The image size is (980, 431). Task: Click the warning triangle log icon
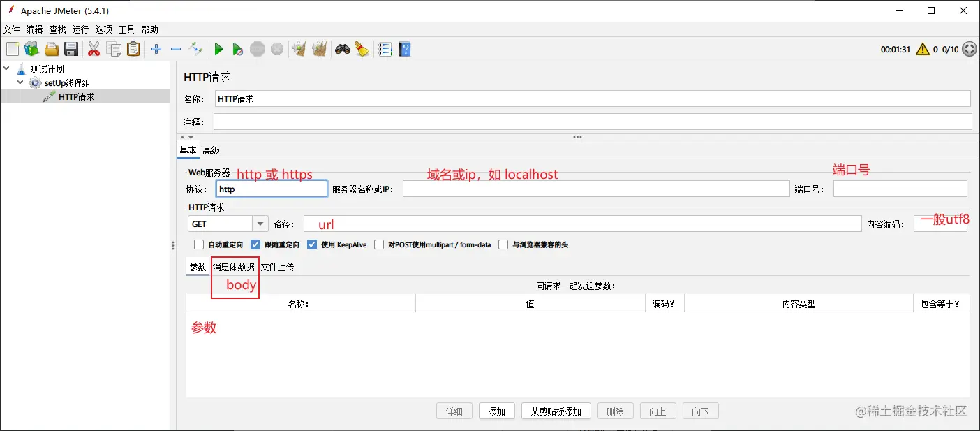(x=923, y=49)
